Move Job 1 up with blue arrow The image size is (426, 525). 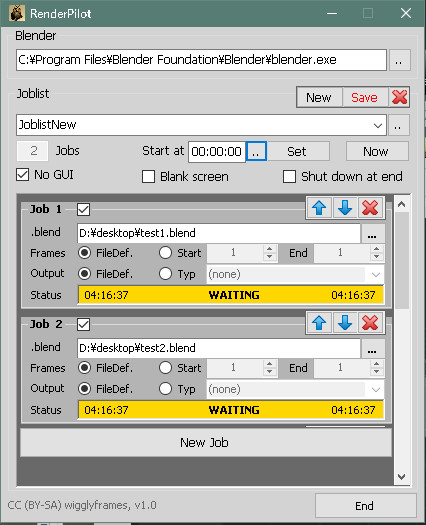319,208
